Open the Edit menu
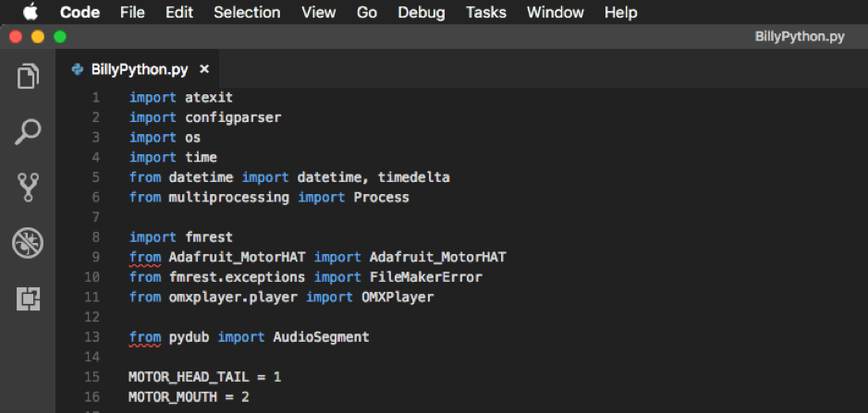This screenshot has width=868, height=413. coord(178,12)
